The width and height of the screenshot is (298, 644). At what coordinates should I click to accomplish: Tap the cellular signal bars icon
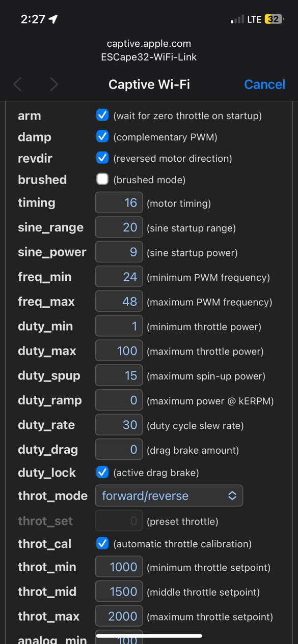click(237, 19)
